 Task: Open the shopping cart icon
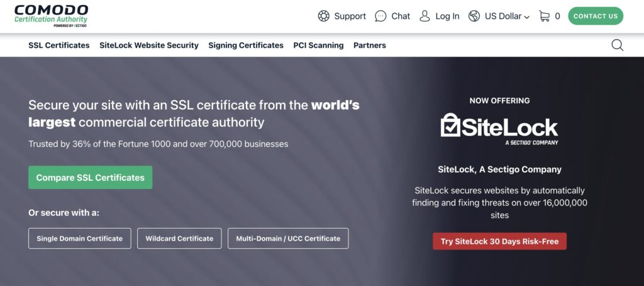pyautogui.click(x=544, y=16)
